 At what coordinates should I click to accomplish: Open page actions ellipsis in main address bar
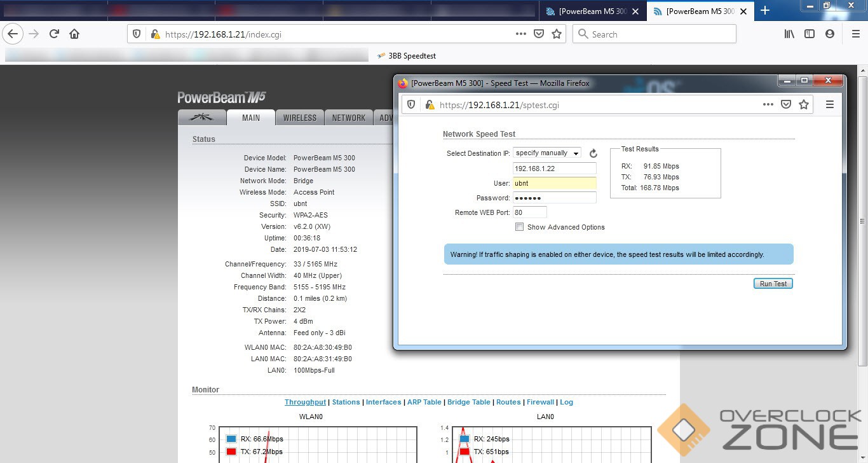[x=521, y=34]
